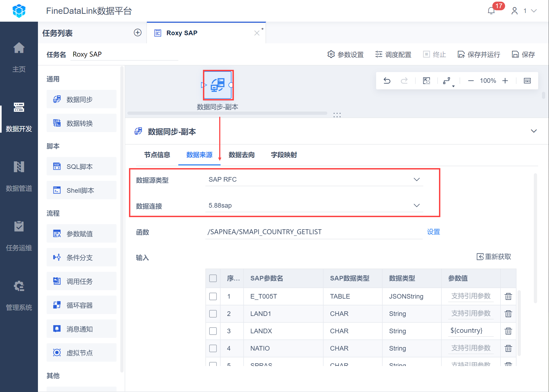Open the 数据源类型 SAP RFC dropdown

[314, 179]
